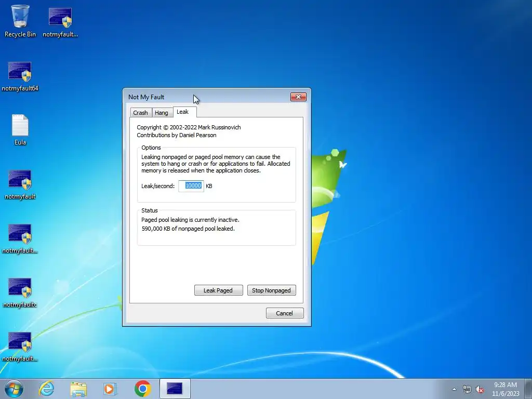Launch Google Chrome from the taskbar
This screenshot has height=399, width=532.
[x=142, y=389]
